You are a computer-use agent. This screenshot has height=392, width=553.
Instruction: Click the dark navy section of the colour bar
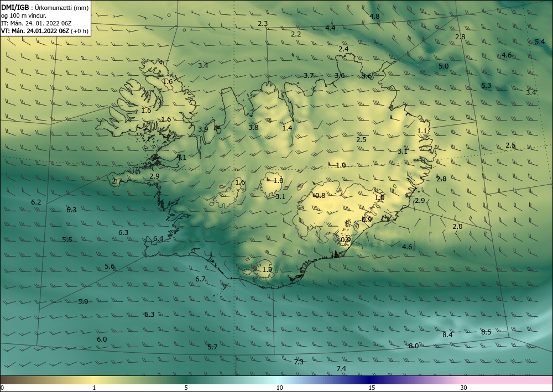(368, 380)
